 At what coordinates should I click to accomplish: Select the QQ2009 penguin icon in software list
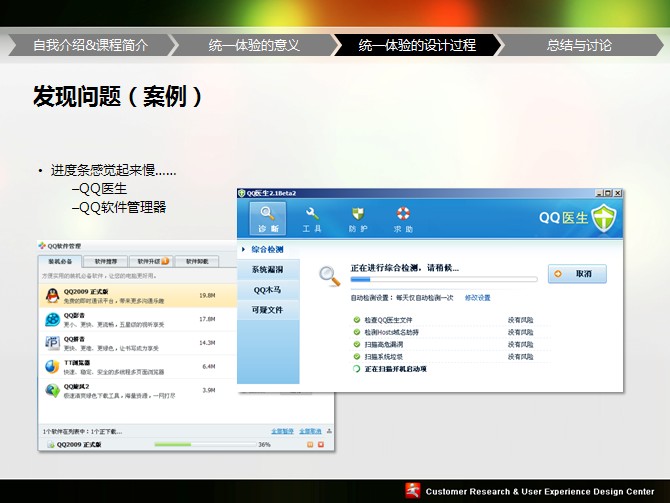(x=53, y=295)
